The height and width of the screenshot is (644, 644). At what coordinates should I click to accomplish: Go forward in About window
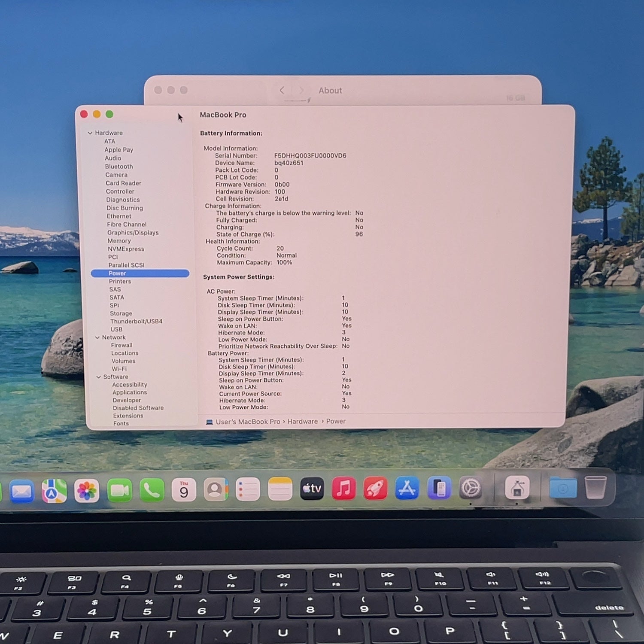pos(301,90)
